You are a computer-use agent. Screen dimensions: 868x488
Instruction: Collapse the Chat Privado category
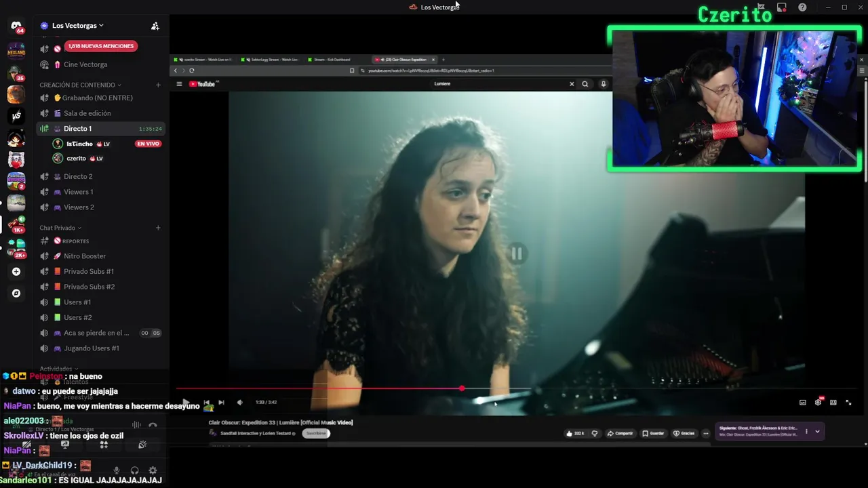60,228
